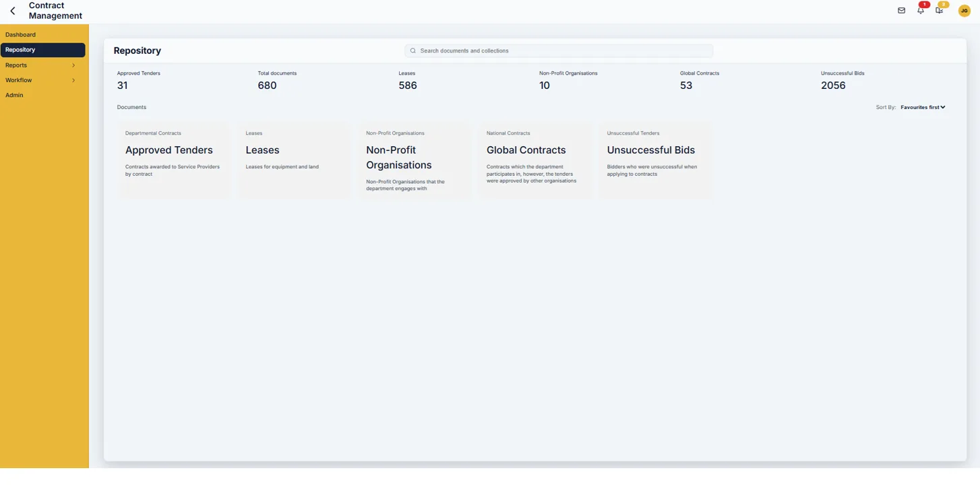Click the Repository page heading
This screenshot has height=485, width=980.
[137, 51]
